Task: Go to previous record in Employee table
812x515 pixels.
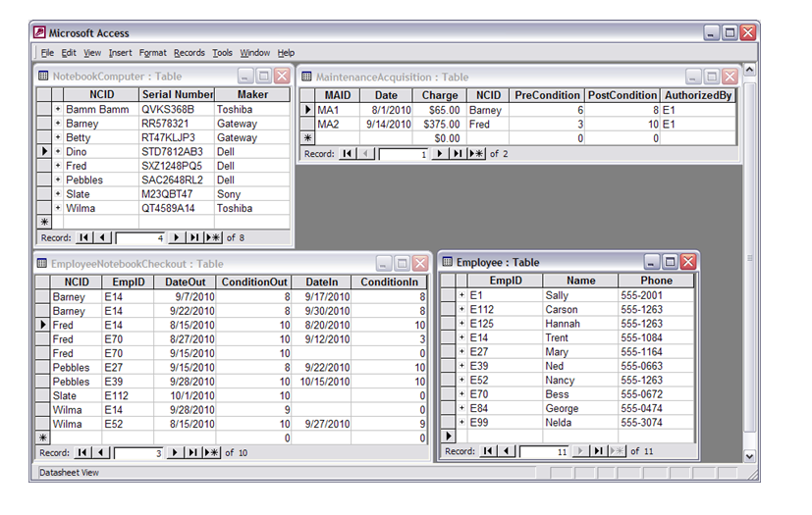Action: pyautogui.click(x=507, y=451)
